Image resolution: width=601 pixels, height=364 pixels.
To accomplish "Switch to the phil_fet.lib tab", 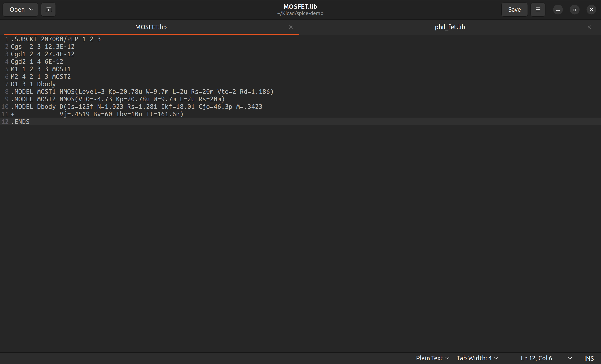I will 449,27.
